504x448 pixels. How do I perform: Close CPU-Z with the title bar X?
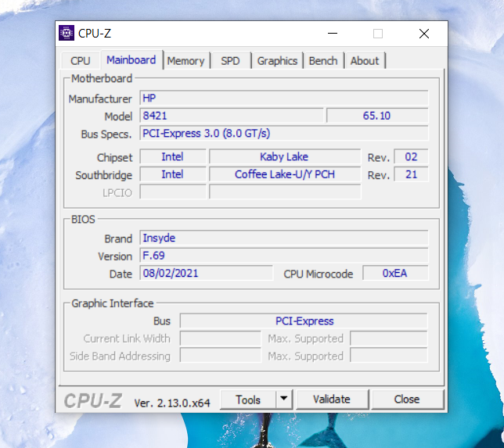click(424, 34)
